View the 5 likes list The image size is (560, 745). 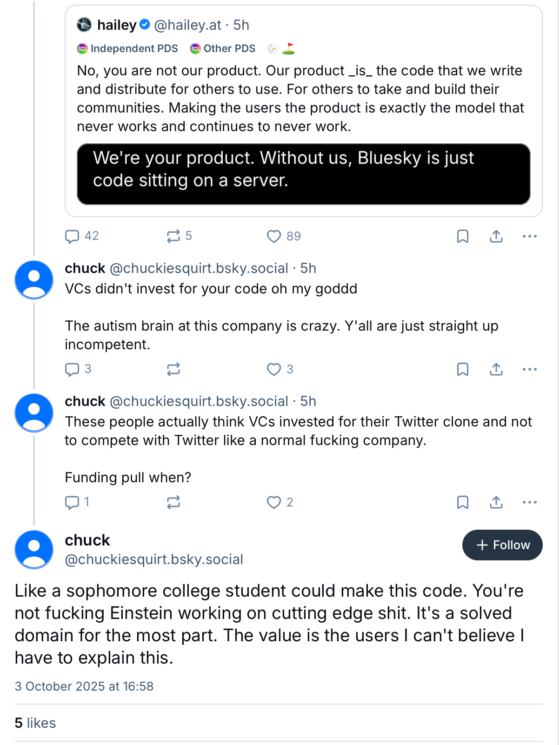pos(35,723)
